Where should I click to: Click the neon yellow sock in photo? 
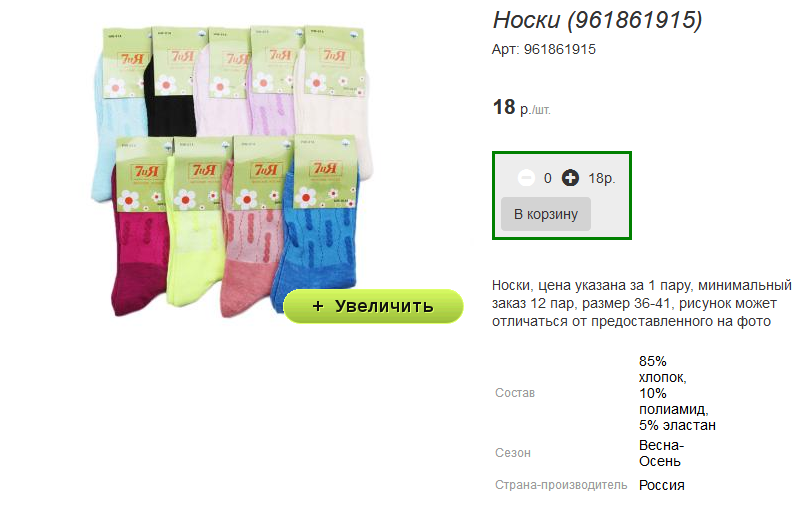[196, 256]
